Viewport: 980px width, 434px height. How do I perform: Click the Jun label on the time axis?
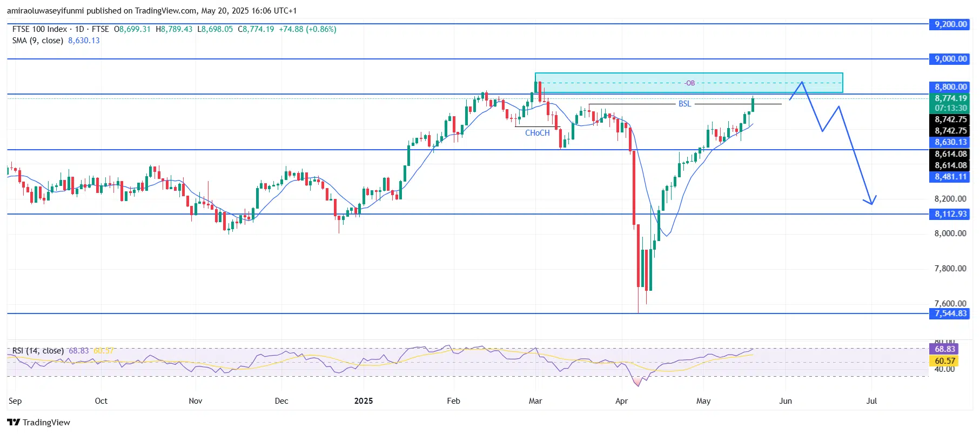pyautogui.click(x=785, y=401)
